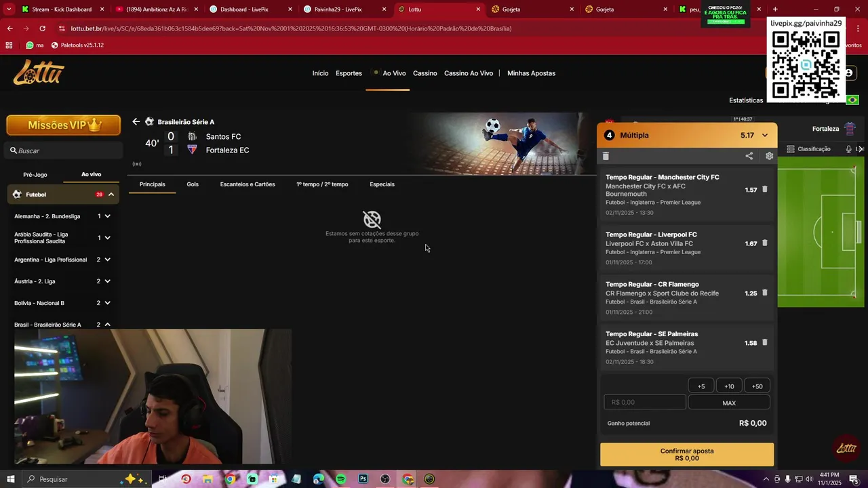The image size is (868, 488).
Task: Click the Windows Start button
Action: coord(11,479)
